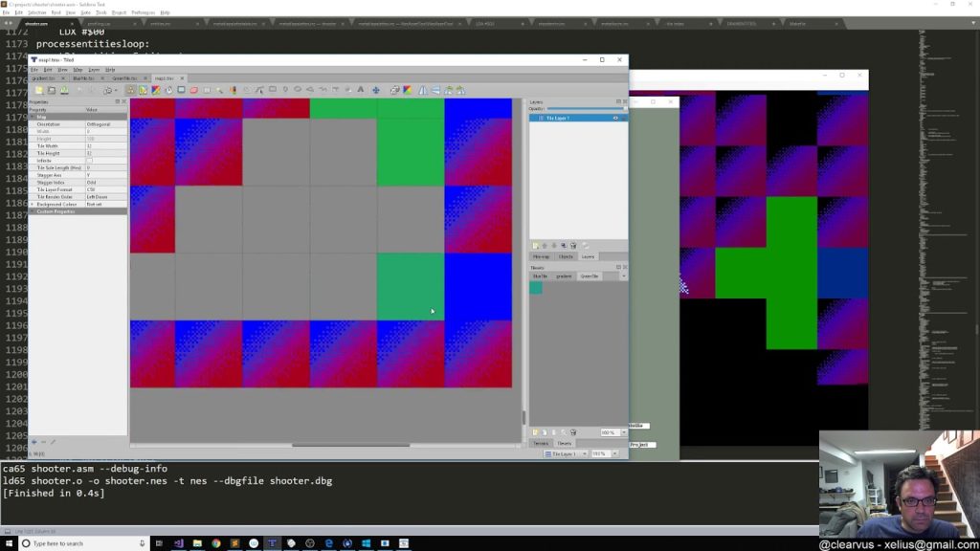Select the green tile in tileset view

tap(536, 287)
